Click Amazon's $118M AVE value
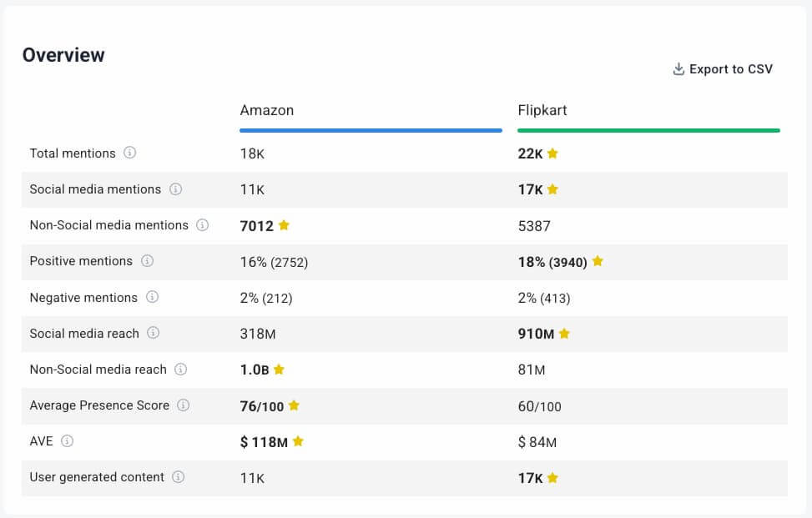Viewport: 812px width, 518px height. 264,442
